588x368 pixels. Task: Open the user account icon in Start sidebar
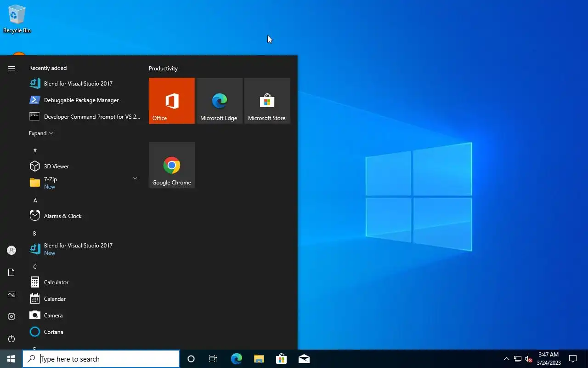[11, 250]
